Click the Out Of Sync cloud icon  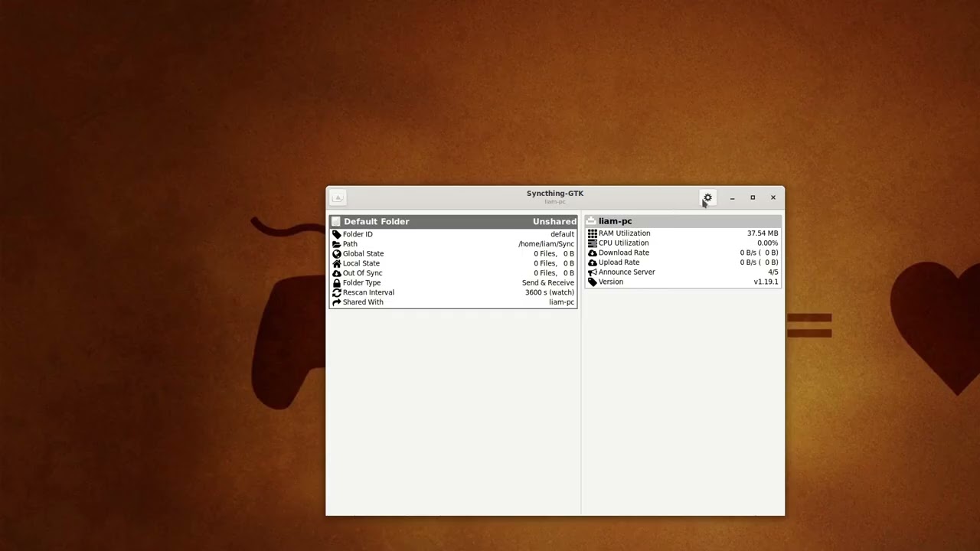tap(336, 273)
